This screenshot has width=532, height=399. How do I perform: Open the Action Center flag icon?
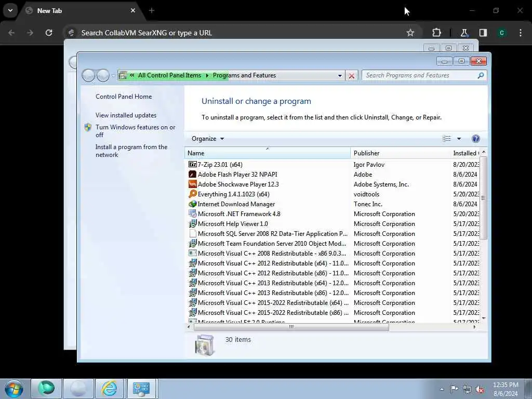pos(454,389)
